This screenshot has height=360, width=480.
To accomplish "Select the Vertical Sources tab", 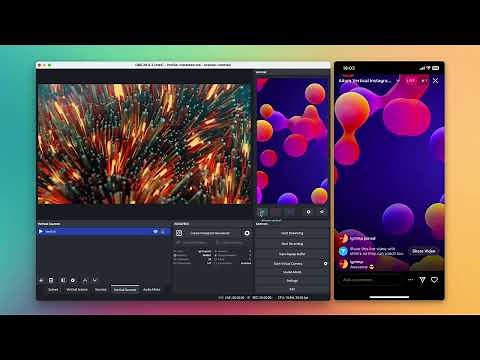I will (125, 289).
